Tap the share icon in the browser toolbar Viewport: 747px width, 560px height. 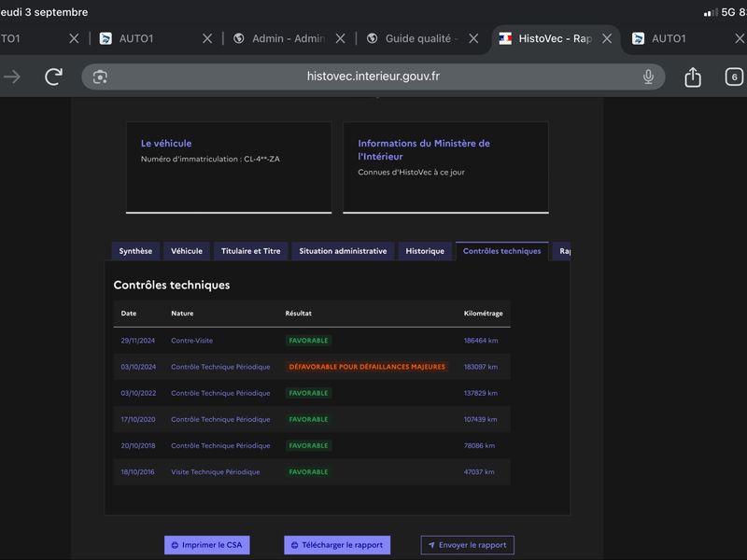coord(693,77)
